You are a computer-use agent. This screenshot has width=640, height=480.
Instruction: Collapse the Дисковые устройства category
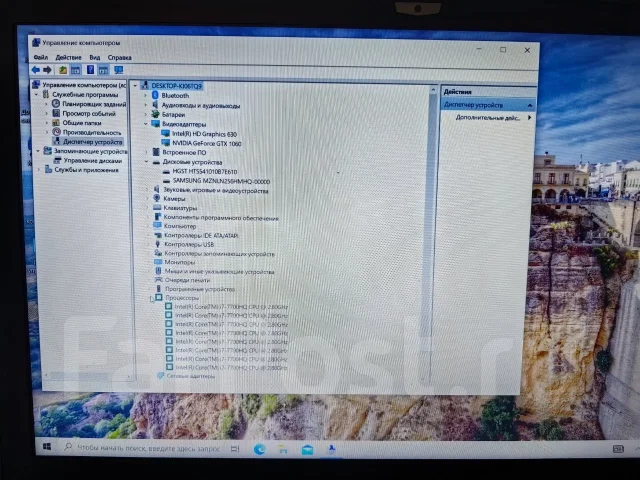pyautogui.click(x=146, y=162)
